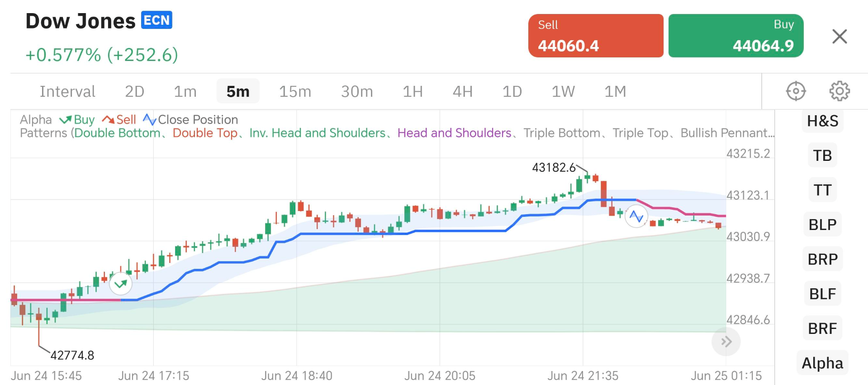Toggle the H&S pattern indicator
Screen dimensions: 868x385
point(822,121)
